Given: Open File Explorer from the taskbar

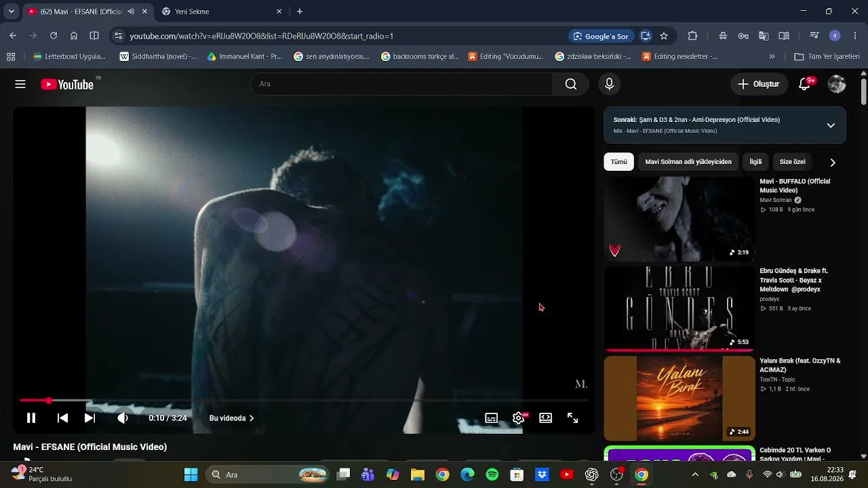Looking at the screenshot, I should [x=417, y=474].
